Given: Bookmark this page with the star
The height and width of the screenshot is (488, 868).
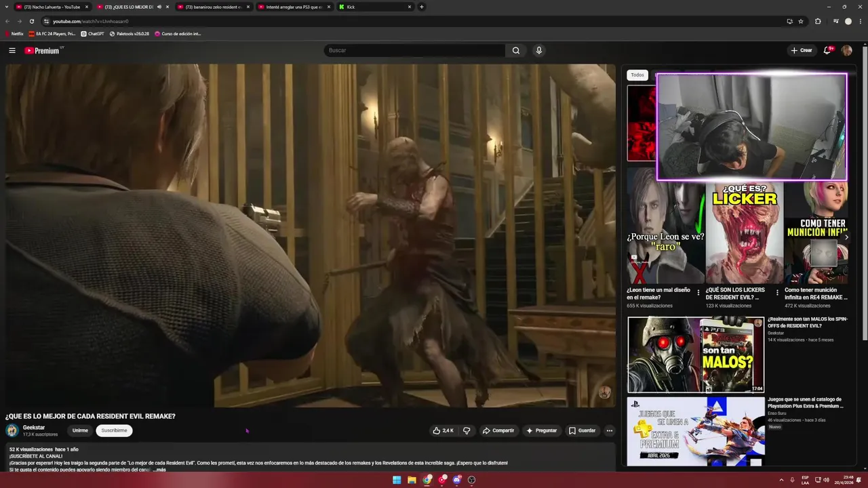Looking at the screenshot, I should [x=801, y=21].
